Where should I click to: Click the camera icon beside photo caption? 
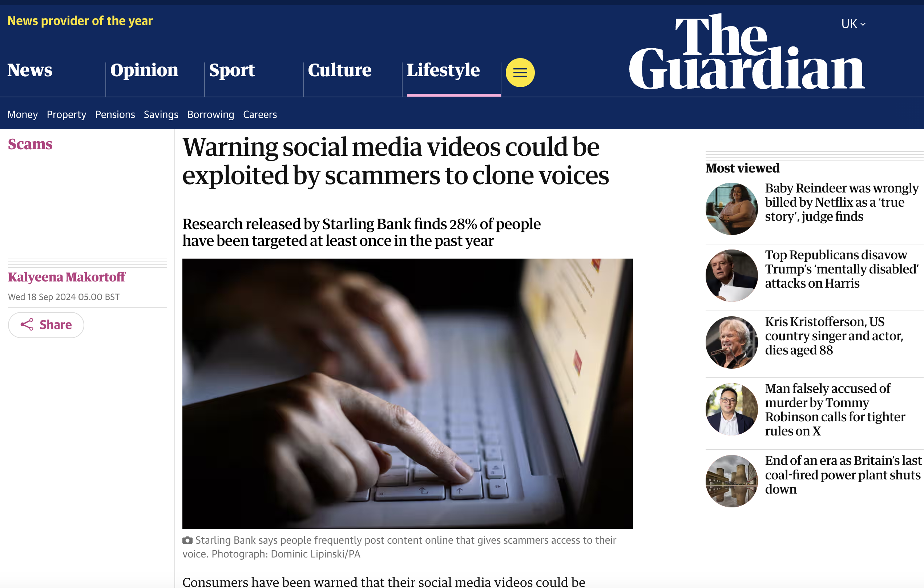[187, 540]
